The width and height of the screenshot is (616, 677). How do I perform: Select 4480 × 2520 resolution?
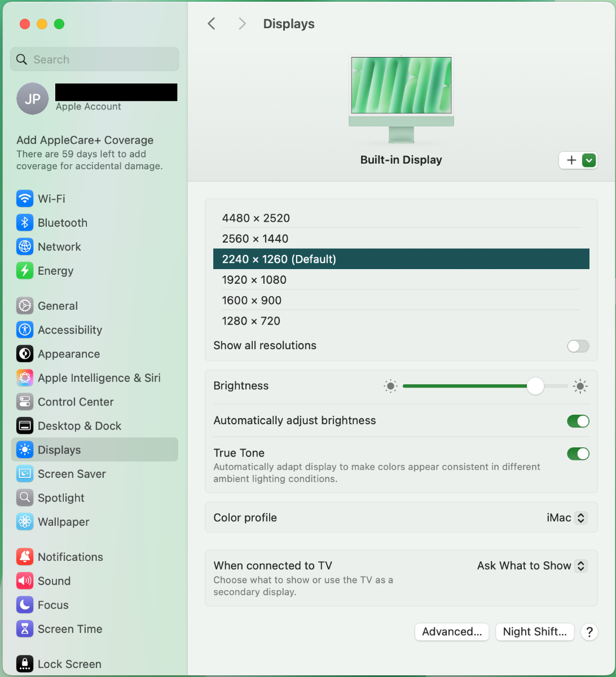(x=401, y=218)
